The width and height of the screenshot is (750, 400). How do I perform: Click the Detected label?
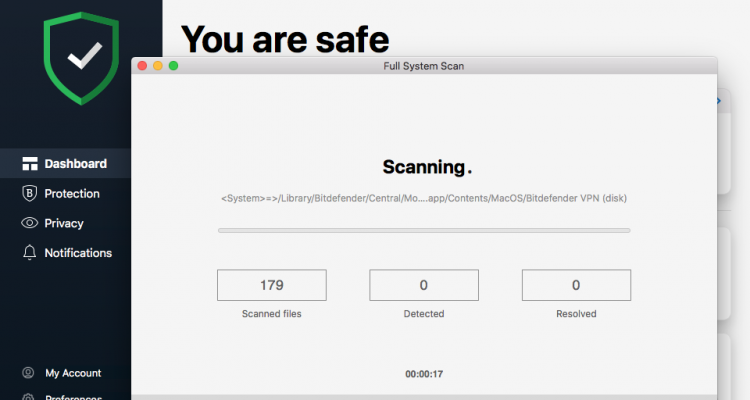[x=424, y=314]
